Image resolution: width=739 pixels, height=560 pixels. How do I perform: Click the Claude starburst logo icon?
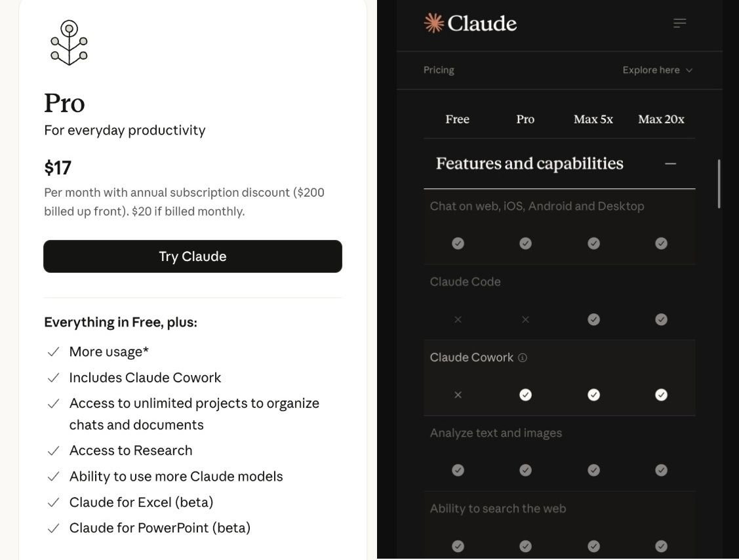click(433, 23)
